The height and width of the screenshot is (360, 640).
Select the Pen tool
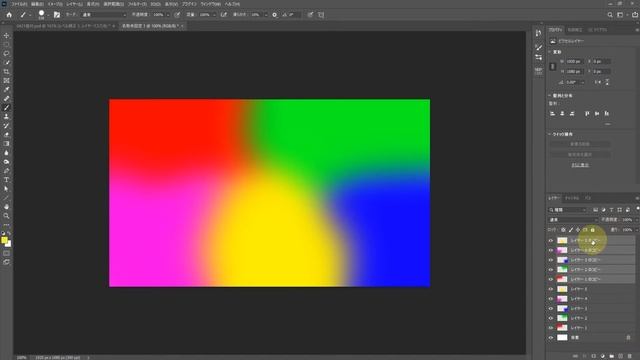[6, 171]
